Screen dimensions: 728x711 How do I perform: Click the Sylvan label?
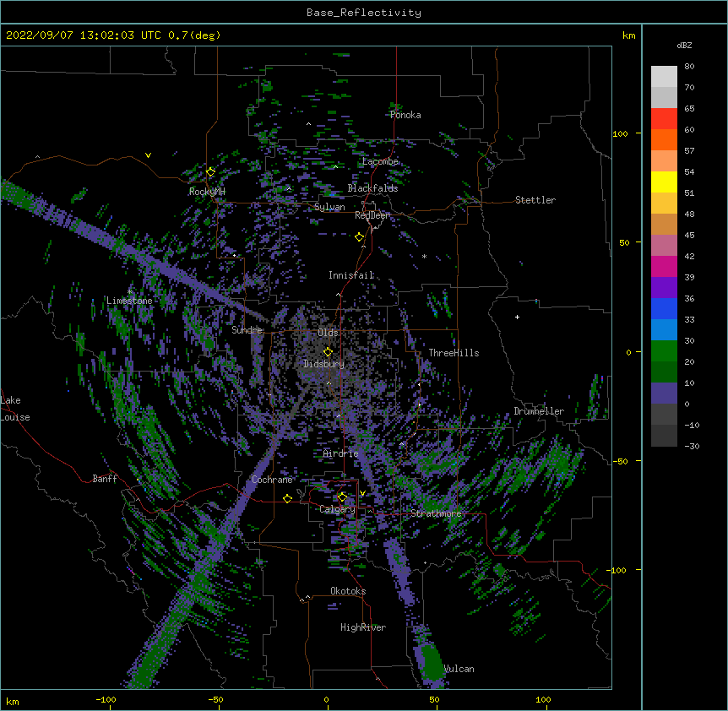click(329, 207)
